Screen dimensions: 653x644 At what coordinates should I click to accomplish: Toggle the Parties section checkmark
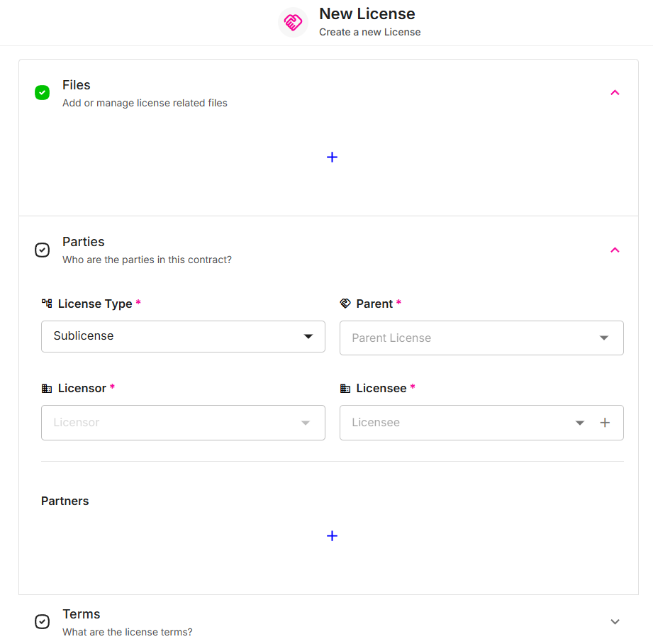click(x=42, y=250)
